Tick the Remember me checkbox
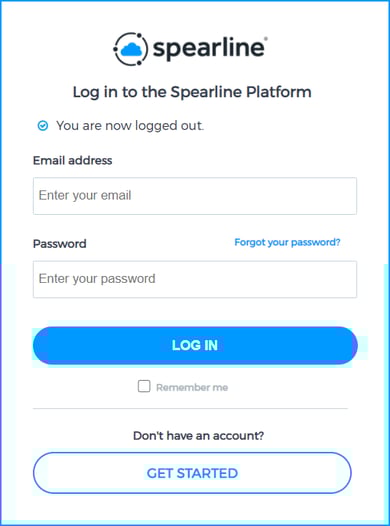The height and width of the screenshot is (526, 390). 144,386
